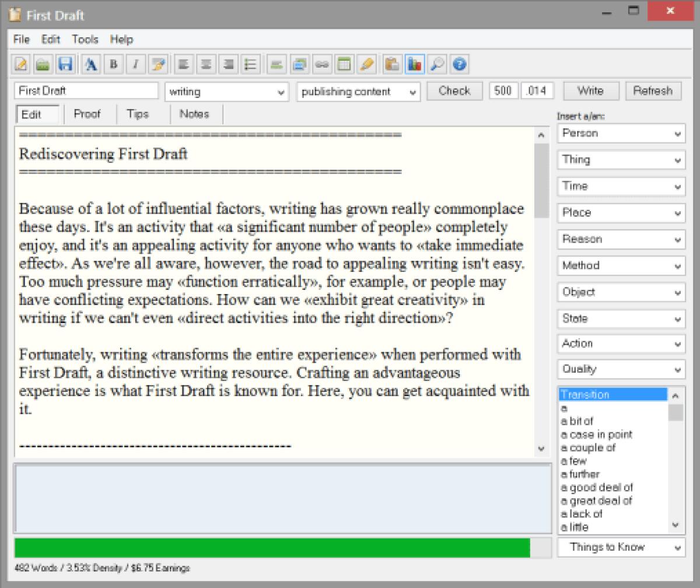
Task: Switch to the Proof tab
Action: pos(89,114)
